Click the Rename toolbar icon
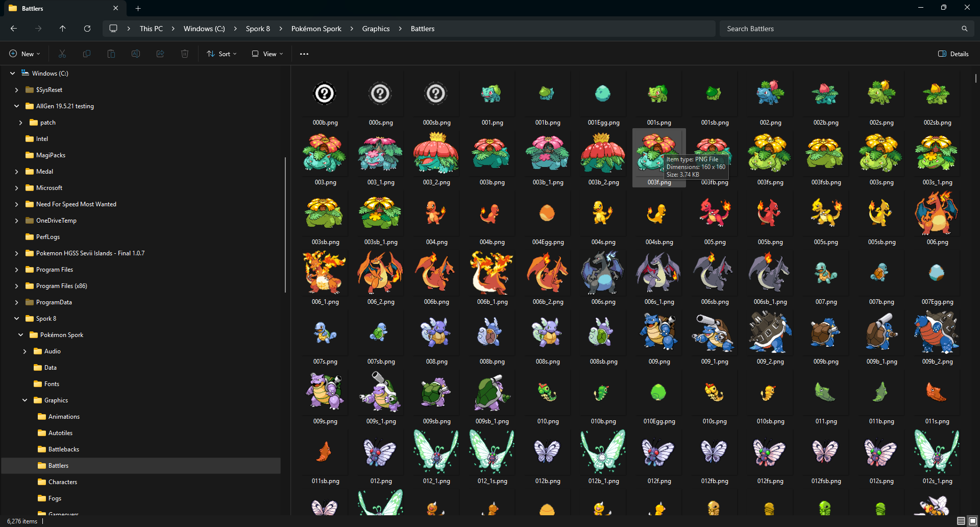Viewport: 980px width, 527px height. tap(136, 54)
